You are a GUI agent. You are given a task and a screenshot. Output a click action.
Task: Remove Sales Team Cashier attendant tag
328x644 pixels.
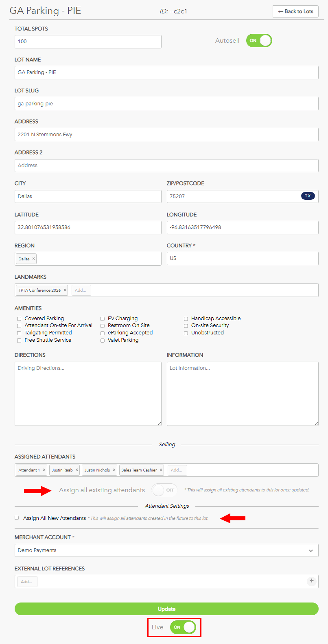(x=161, y=470)
